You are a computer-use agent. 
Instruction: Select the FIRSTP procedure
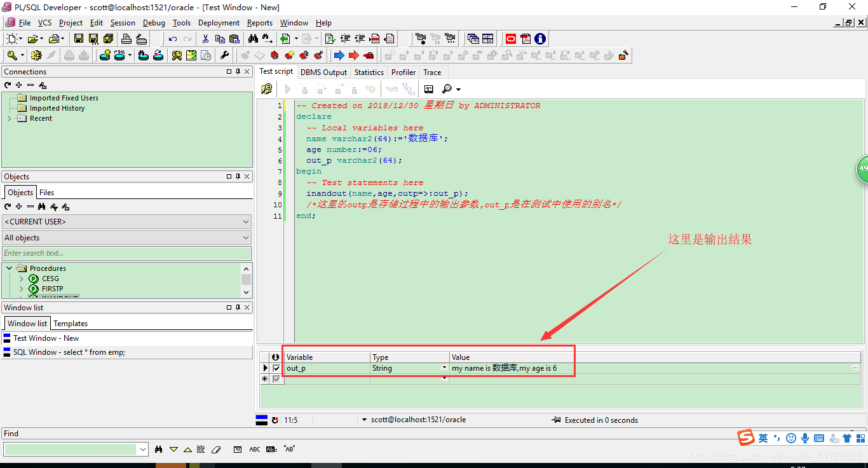pyautogui.click(x=52, y=289)
